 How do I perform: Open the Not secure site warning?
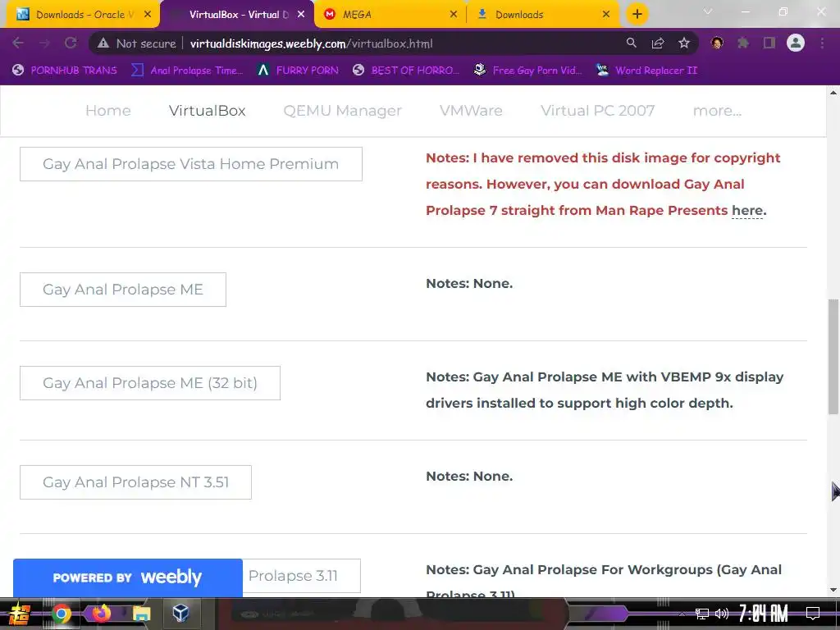(137, 43)
